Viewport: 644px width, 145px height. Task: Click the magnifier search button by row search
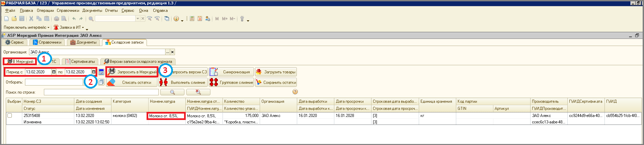coord(172,92)
